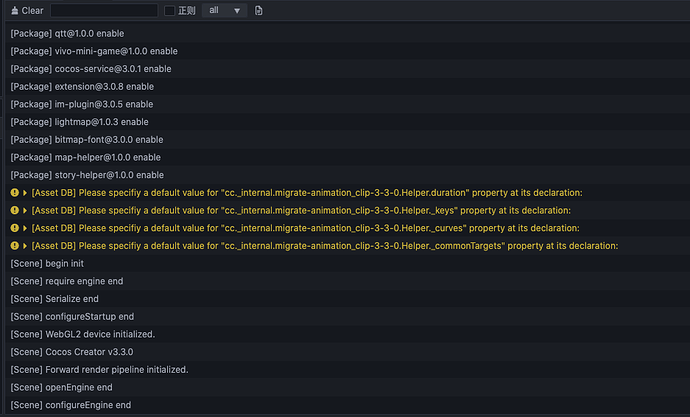Open the log file icon

(x=259, y=10)
